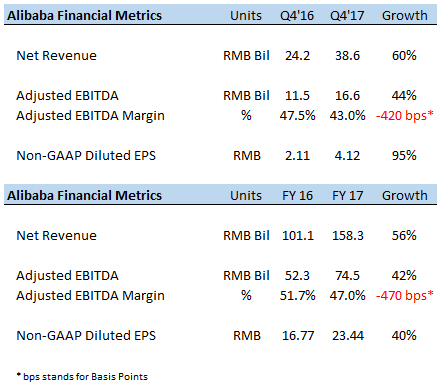
Task: Click the 60% quarterly revenue growth cell
Action: point(404,56)
